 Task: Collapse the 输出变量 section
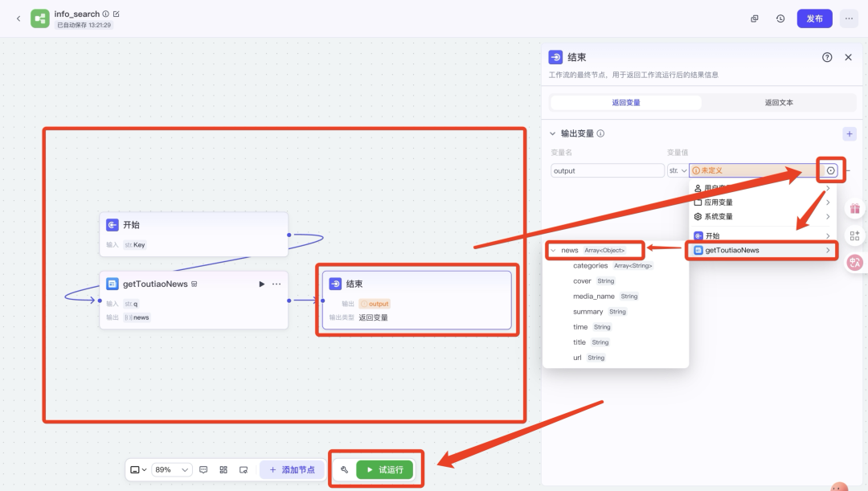[x=552, y=134]
